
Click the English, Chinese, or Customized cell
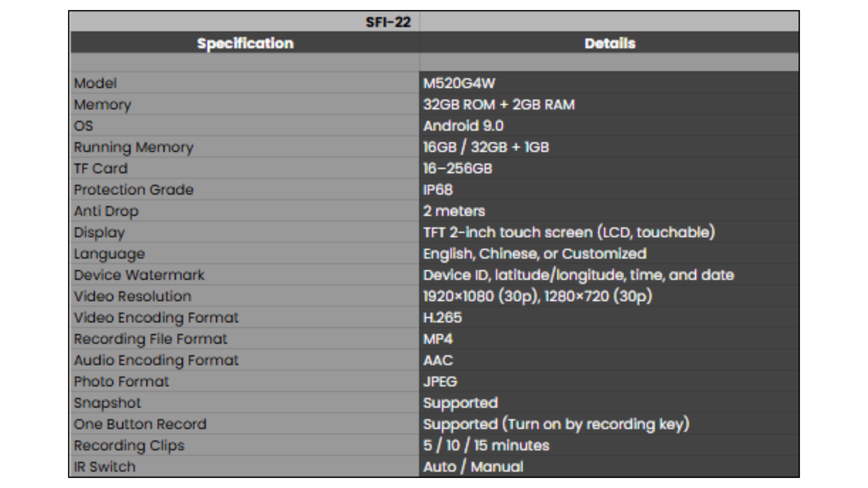[x=535, y=254]
